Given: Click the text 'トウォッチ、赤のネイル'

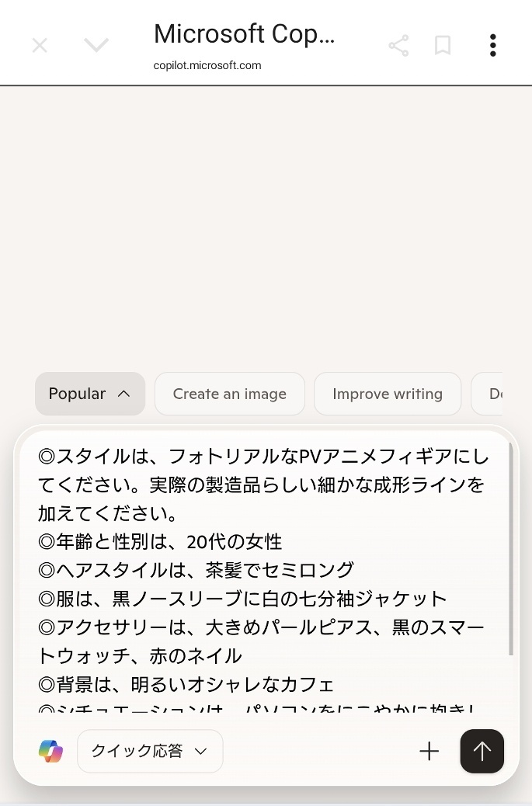Looking at the screenshot, I should pyautogui.click(x=140, y=655).
